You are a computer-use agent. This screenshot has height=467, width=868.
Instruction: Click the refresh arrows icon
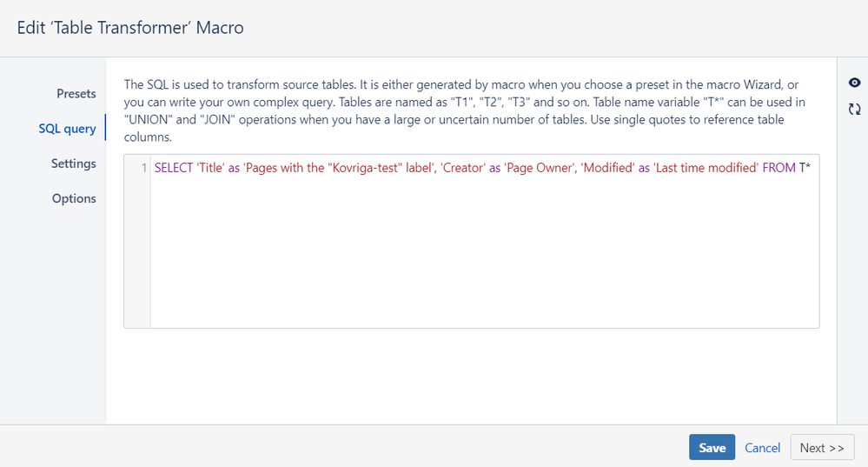[x=854, y=110]
